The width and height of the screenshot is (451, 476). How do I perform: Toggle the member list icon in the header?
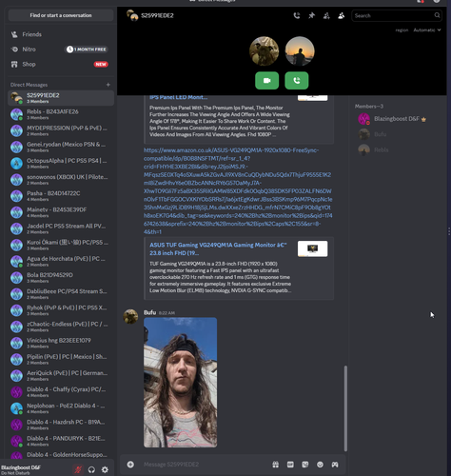342,15
